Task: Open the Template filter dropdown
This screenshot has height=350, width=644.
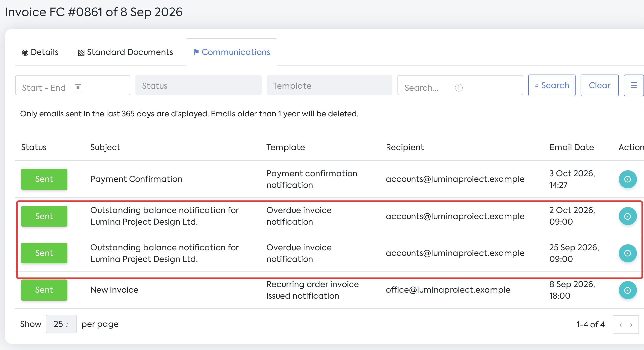Action: (329, 85)
